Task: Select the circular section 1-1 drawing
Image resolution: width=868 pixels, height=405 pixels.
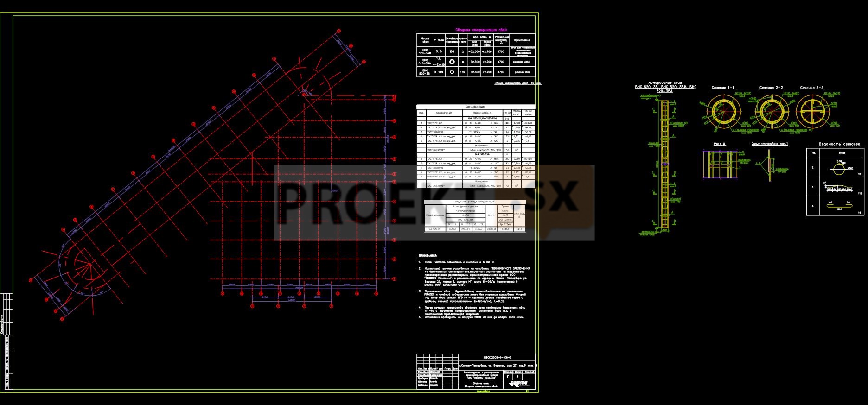Action: (724, 111)
